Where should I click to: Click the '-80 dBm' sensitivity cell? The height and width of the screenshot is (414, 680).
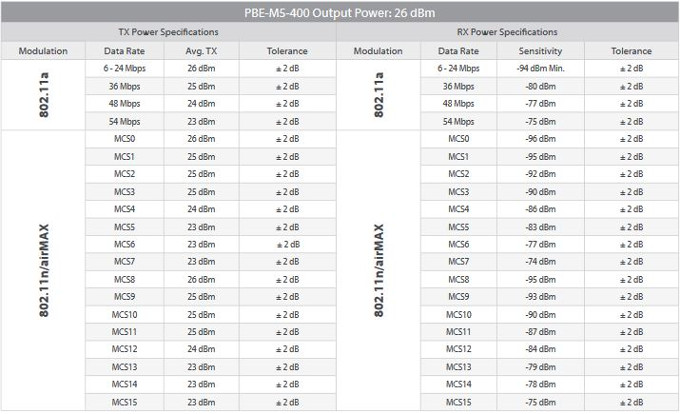540,86
